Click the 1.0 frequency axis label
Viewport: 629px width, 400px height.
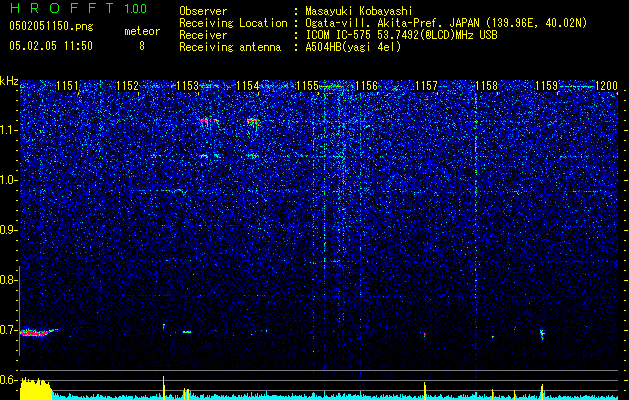9,180
